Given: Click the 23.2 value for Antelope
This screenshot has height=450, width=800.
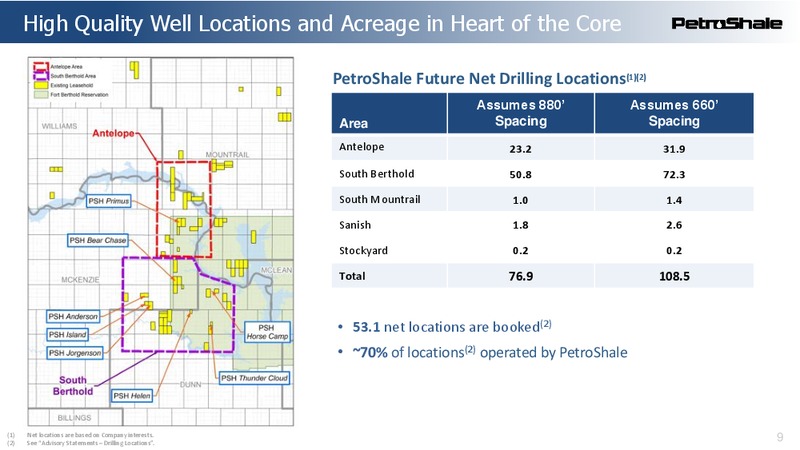Looking at the screenshot, I should [520, 149].
